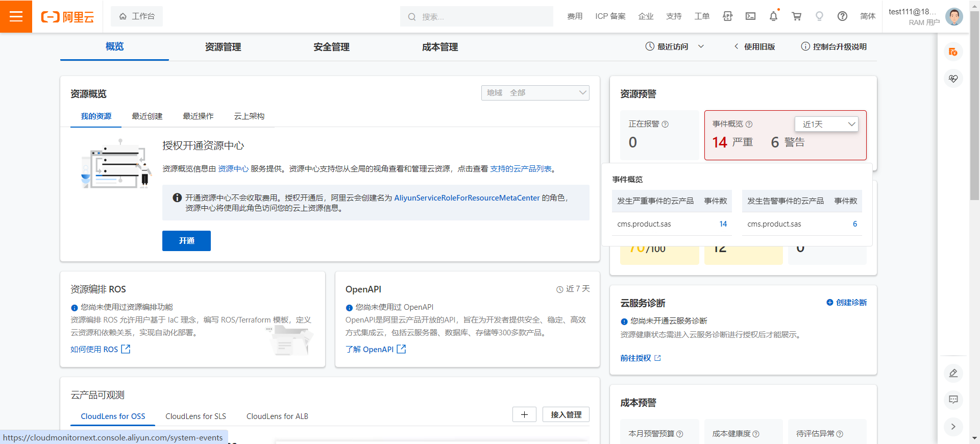Viewport: 980px width, 444px height.
Task: Click the plus add CloudLens button
Action: click(x=524, y=414)
